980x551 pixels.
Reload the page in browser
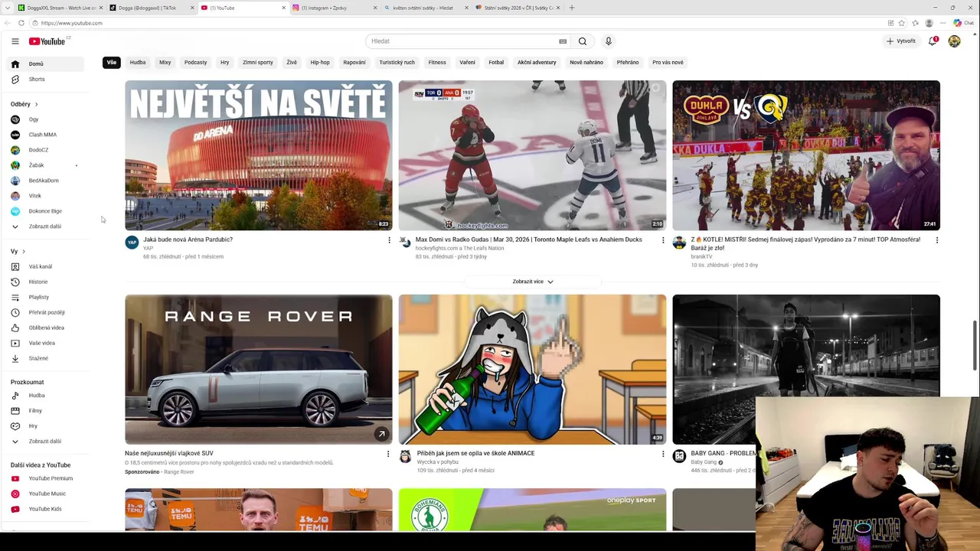(x=21, y=23)
